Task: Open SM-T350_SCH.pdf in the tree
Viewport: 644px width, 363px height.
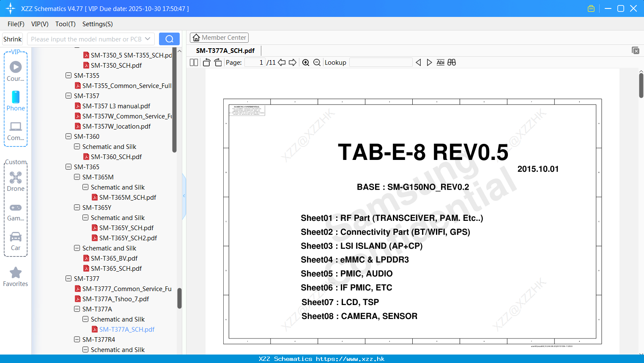Action: pos(116,65)
